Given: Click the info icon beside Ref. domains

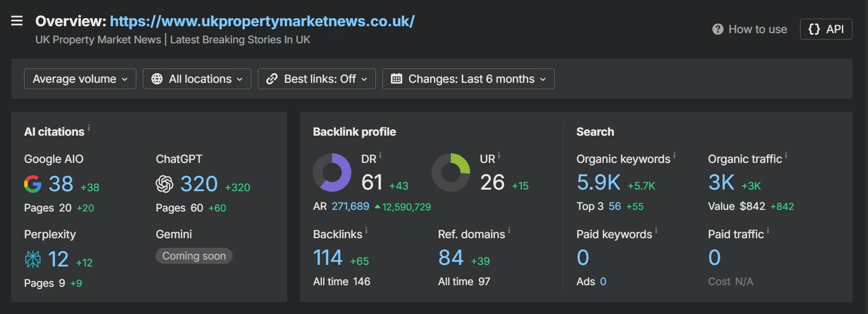Looking at the screenshot, I should [x=509, y=231].
